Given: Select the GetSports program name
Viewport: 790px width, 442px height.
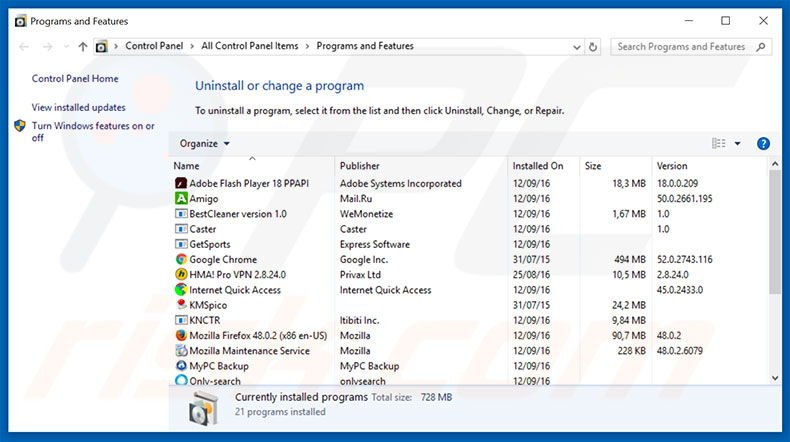Looking at the screenshot, I should coord(210,244).
